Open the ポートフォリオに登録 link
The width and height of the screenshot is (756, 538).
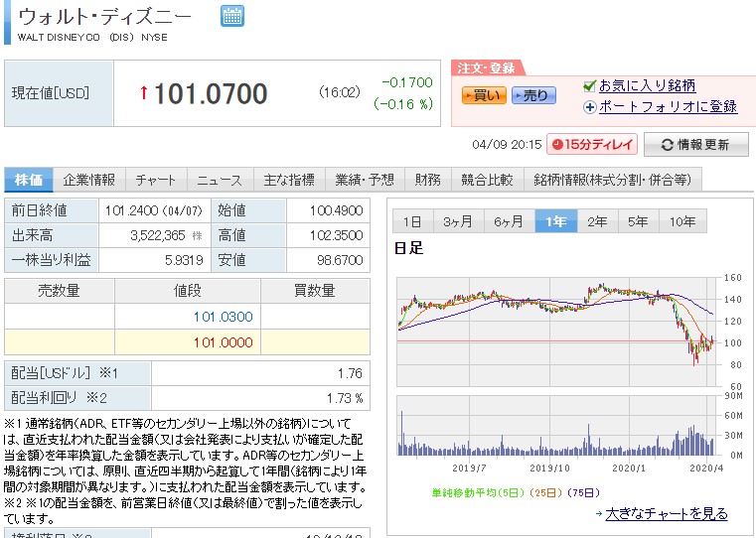[669, 106]
